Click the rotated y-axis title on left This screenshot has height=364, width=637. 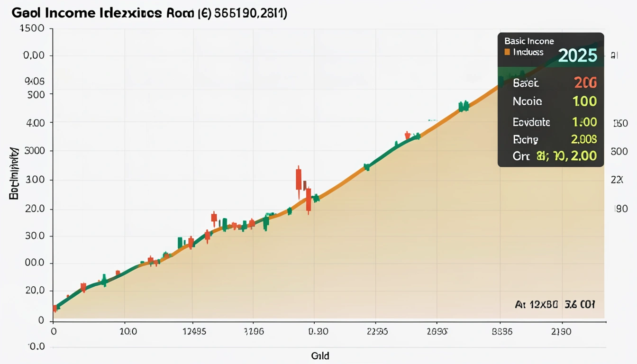point(14,173)
